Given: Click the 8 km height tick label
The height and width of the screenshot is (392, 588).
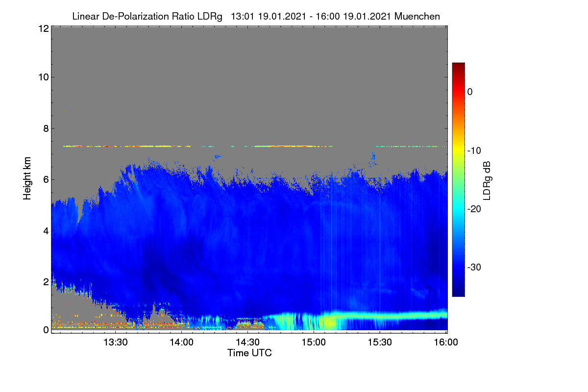Looking at the screenshot, I should point(45,128).
